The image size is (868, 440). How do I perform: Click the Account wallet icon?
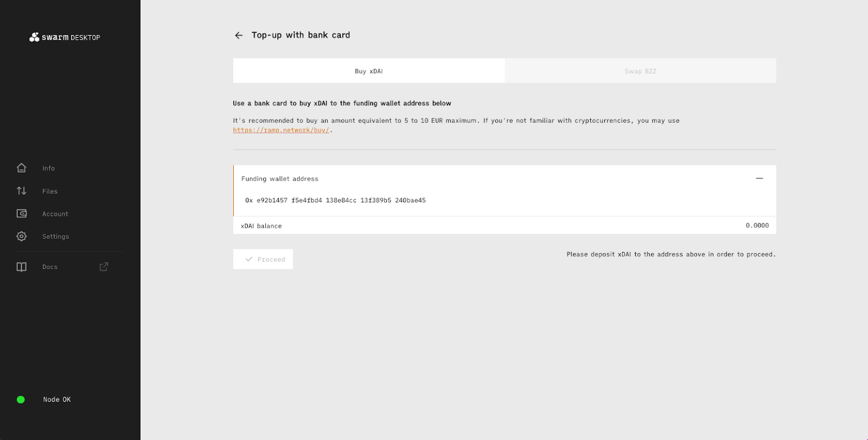[x=22, y=214]
